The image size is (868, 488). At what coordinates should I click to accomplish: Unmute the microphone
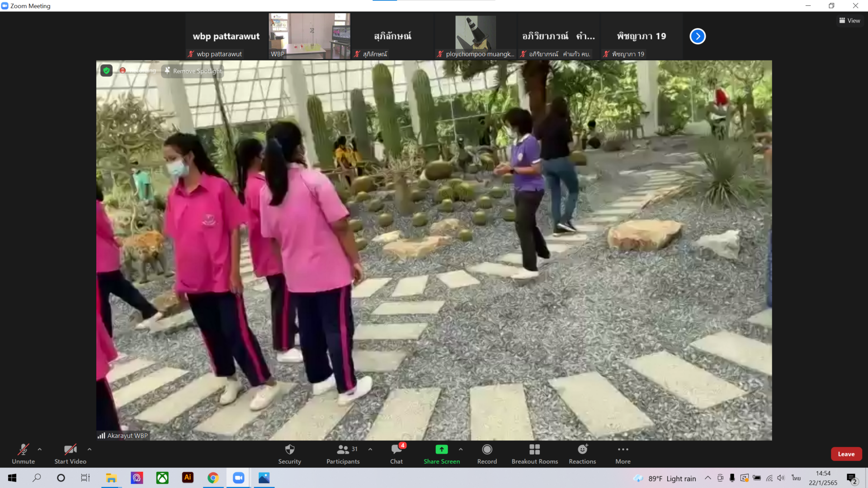(23, 454)
